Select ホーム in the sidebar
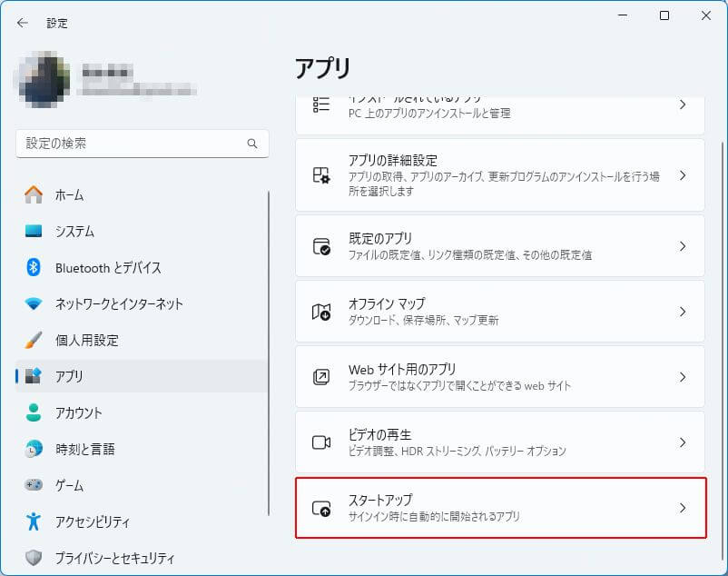Image resolution: width=728 pixels, height=576 pixels. coord(69,194)
